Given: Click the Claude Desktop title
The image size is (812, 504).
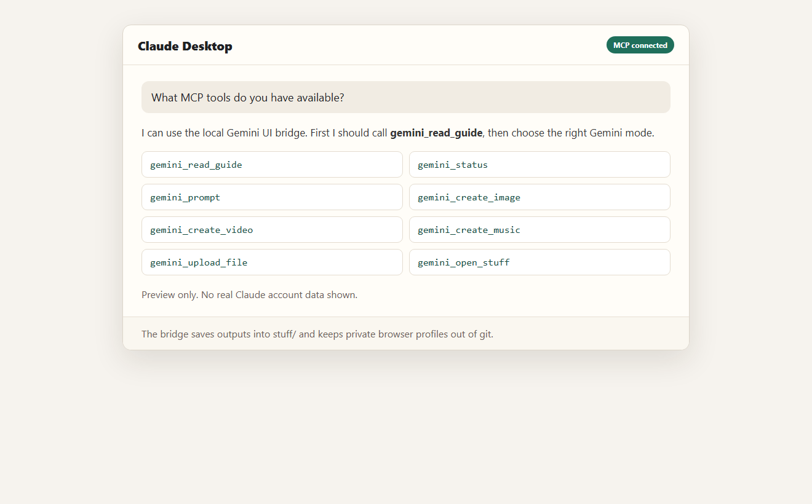Looking at the screenshot, I should pyautogui.click(x=185, y=46).
